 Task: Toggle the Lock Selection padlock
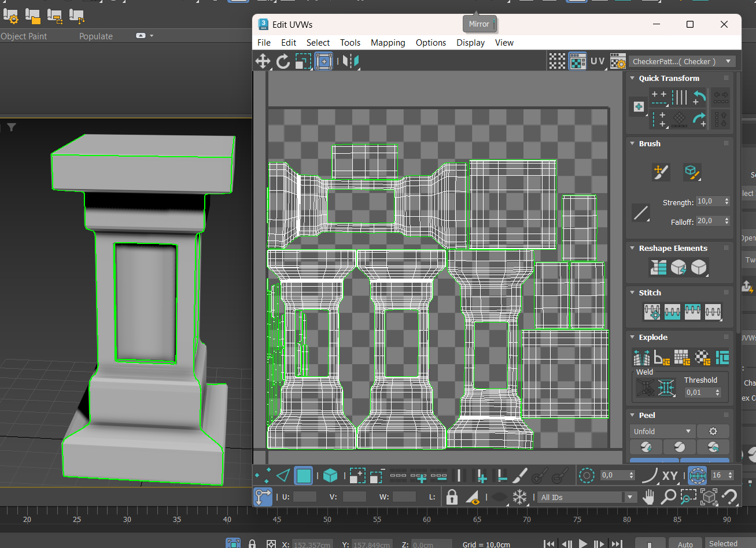[452, 497]
